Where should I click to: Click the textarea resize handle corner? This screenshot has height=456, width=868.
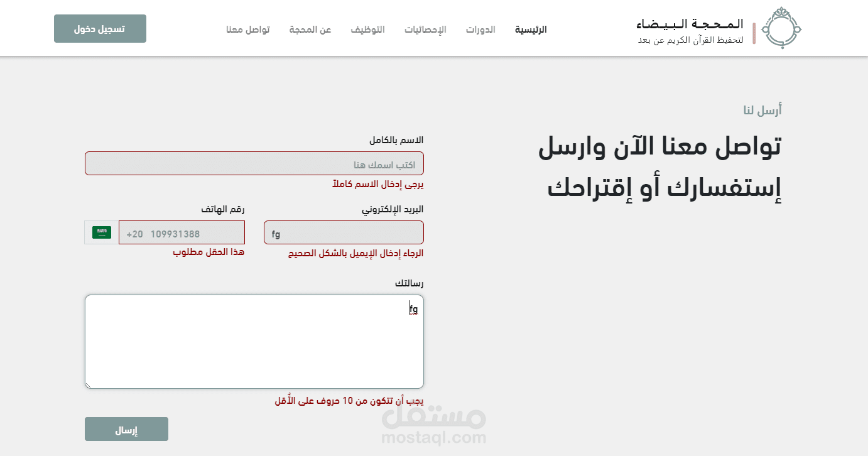click(89, 385)
